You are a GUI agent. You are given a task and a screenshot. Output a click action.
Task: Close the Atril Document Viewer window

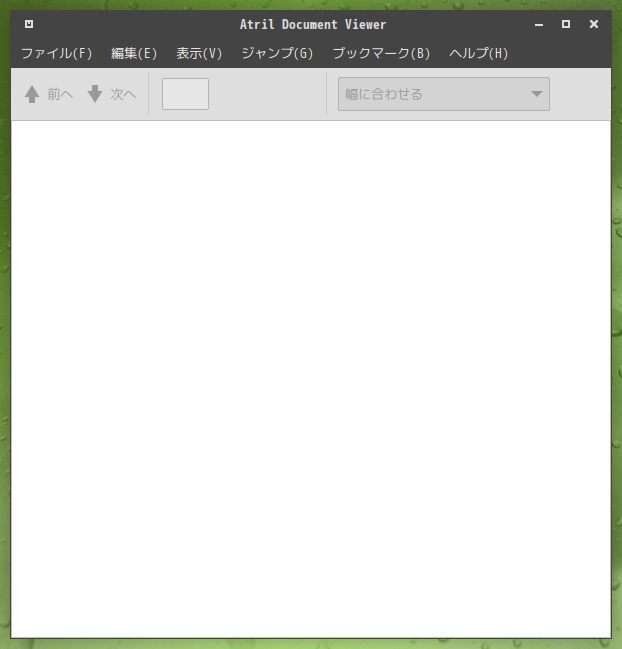coord(594,24)
